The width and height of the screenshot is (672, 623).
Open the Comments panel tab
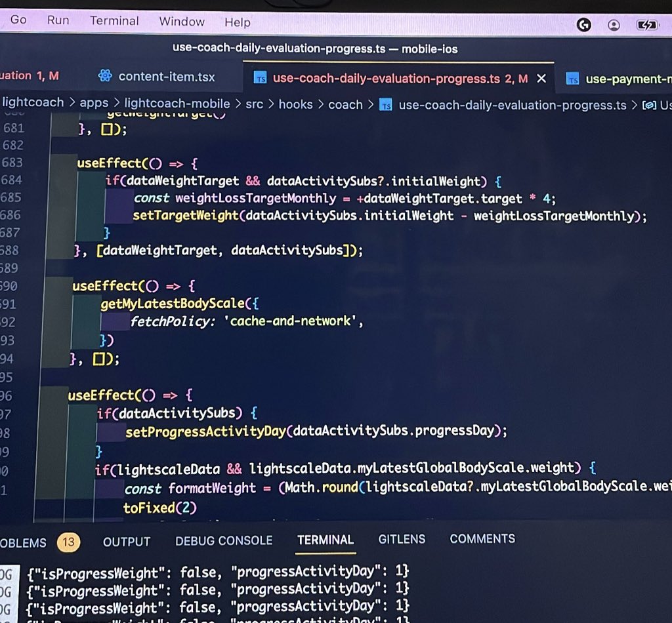482,538
